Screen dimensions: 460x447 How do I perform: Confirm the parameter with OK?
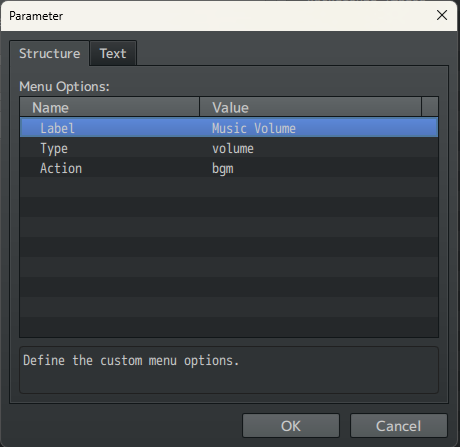tap(291, 426)
